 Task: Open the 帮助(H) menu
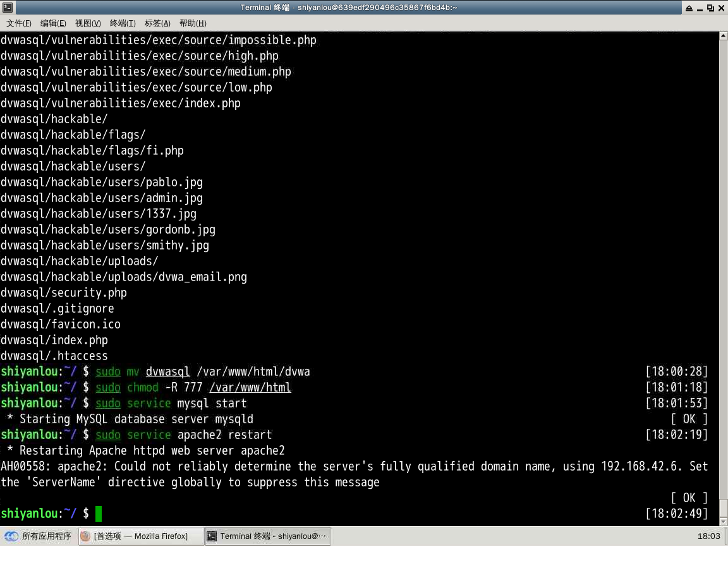pos(193,23)
